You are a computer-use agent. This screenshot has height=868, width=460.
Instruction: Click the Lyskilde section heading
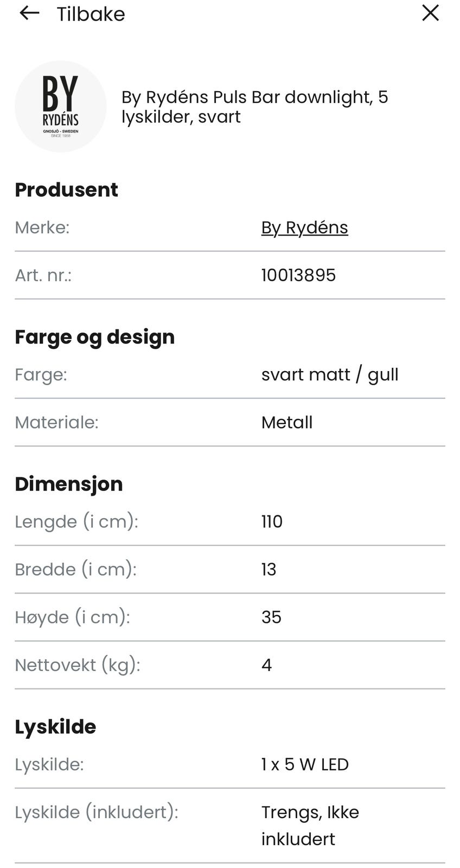click(x=55, y=727)
